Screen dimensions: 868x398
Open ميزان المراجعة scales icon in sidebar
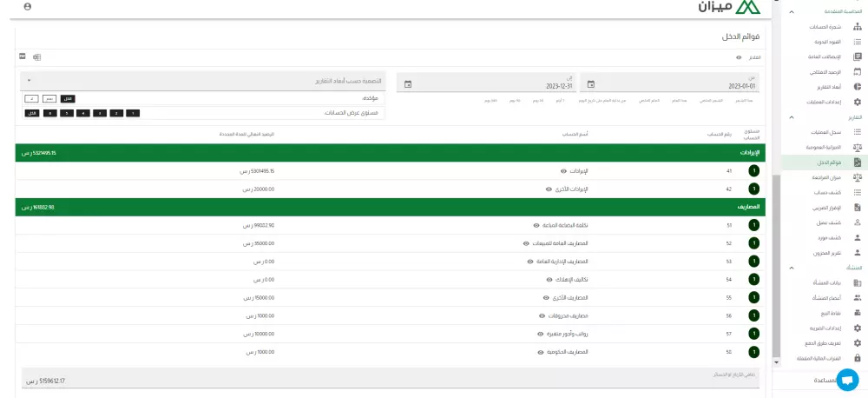click(858, 177)
